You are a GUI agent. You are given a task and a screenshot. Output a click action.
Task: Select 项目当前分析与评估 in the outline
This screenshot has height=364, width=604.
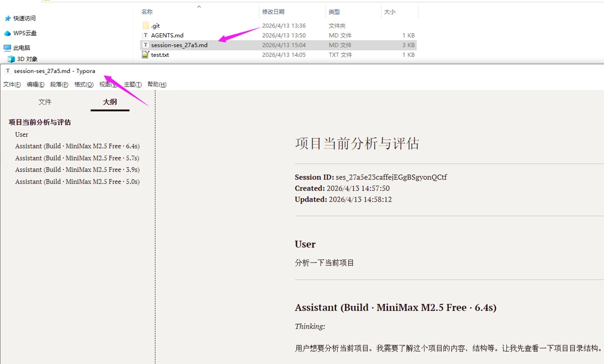click(x=40, y=122)
